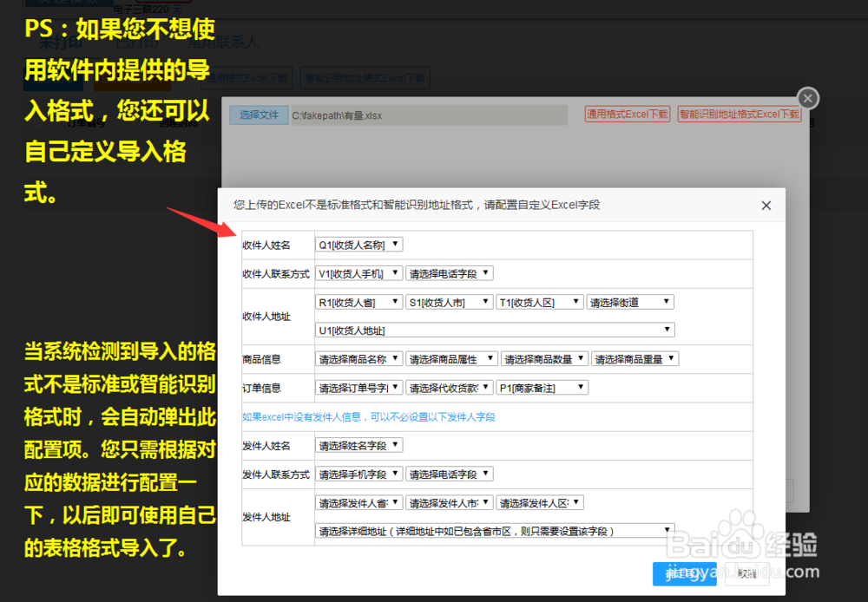Expand the sender detailed address 请选择详细地址 dropdown
Screen dimensions: 868x602
pyautogui.click(x=494, y=530)
